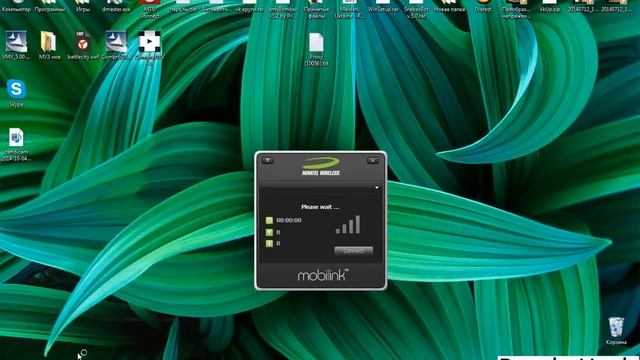The image size is (640, 360).
Task: Select the vk крупн.rar archive icon
Action: 249,6
